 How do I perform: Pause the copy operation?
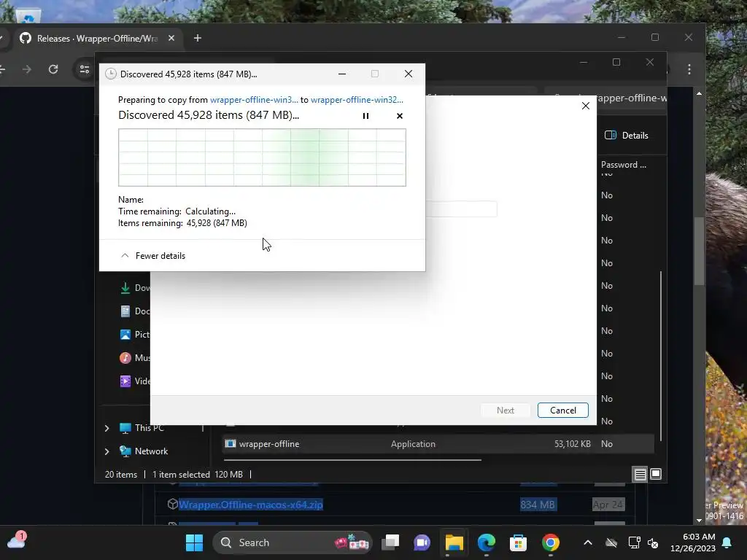(x=365, y=116)
